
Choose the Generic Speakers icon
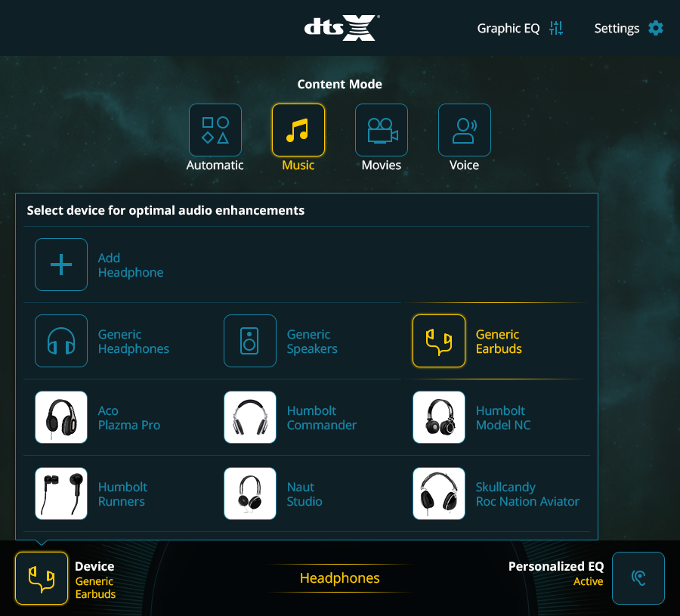[250, 341]
